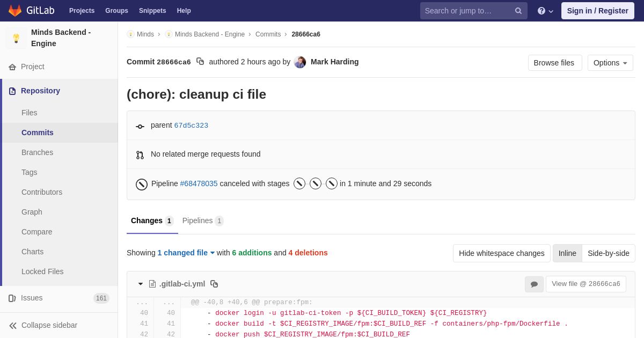The height and width of the screenshot is (338, 644).
Task: Click the merge request icon
Action: (x=140, y=155)
